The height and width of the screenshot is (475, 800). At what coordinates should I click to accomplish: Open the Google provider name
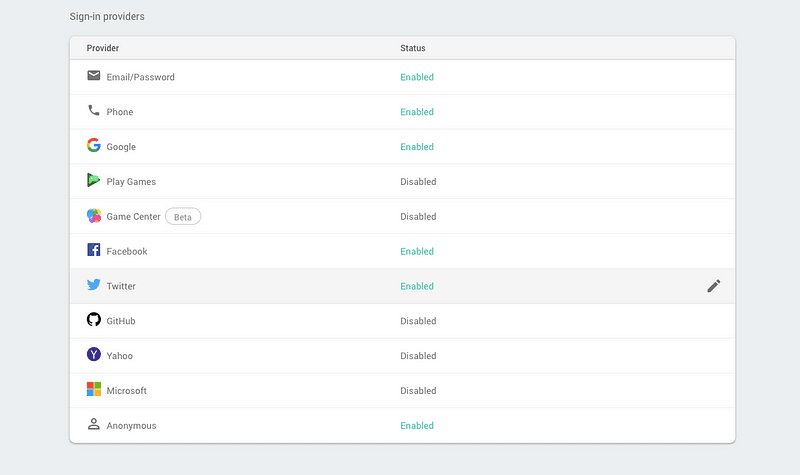(121, 147)
